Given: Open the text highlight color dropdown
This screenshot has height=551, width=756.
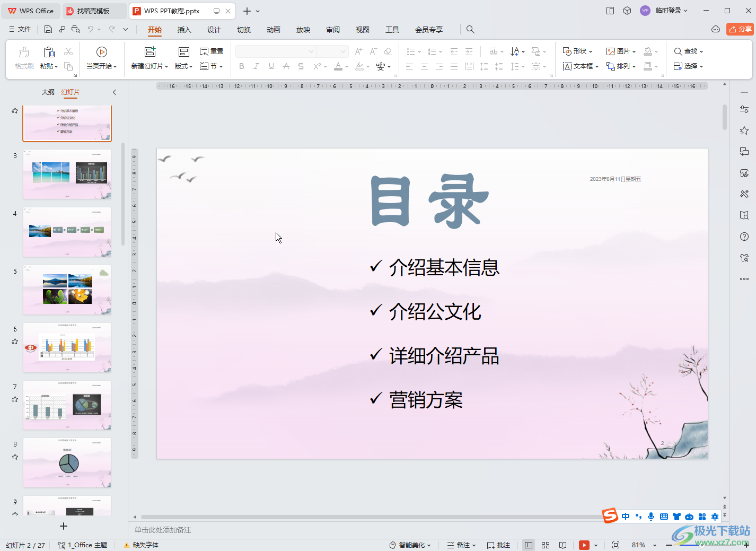Looking at the screenshot, I should [368, 67].
